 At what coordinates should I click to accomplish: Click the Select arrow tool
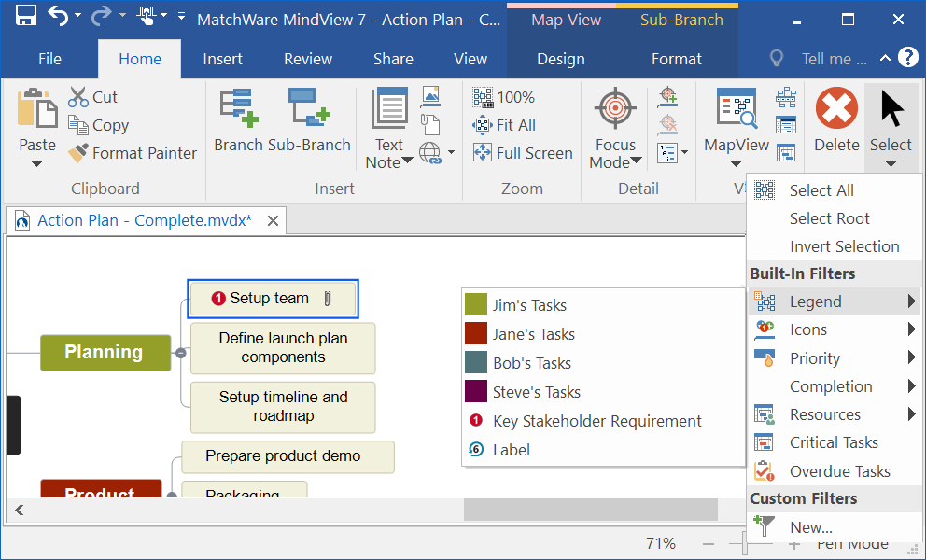click(x=891, y=108)
